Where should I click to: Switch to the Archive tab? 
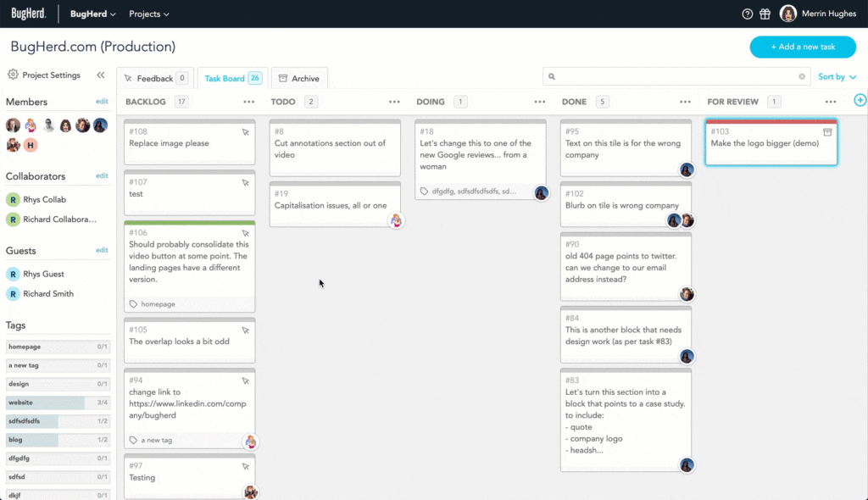[x=299, y=78]
